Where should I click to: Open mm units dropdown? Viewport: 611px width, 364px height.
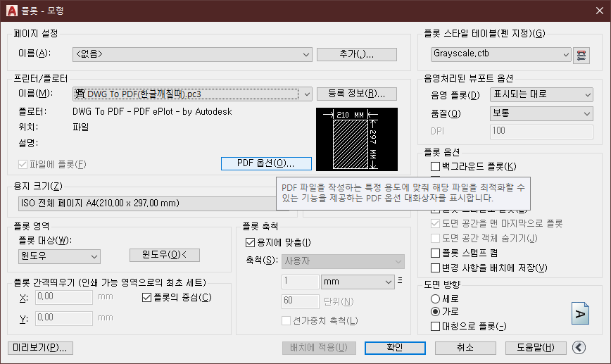point(358,282)
